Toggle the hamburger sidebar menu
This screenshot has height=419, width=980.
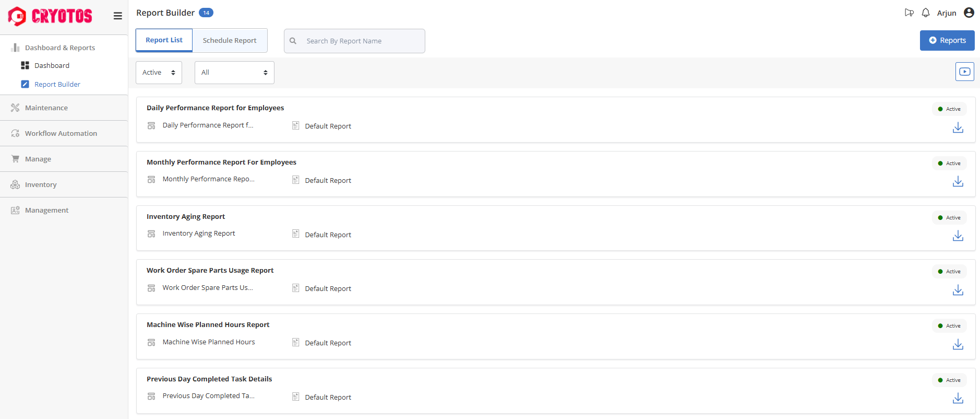(x=118, y=16)
